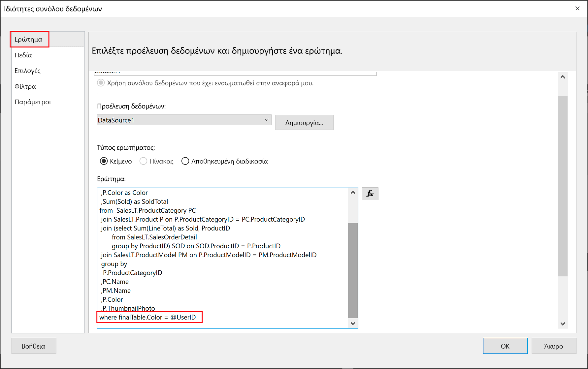This screenshot has width=588, height=369.
Task: Click the 'join SalesLT.Product P' query line
Action: click(x=203, y=219)
